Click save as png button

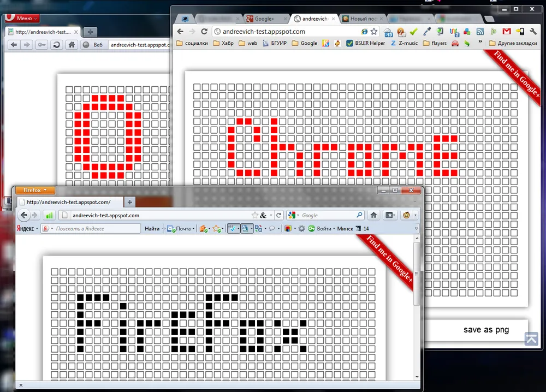click(x=486, y=330)
